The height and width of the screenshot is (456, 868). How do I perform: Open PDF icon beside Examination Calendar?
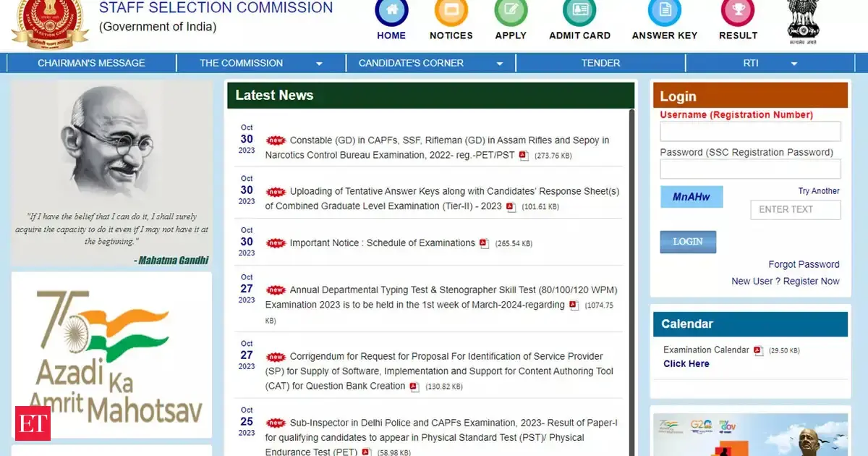(758, 350)
